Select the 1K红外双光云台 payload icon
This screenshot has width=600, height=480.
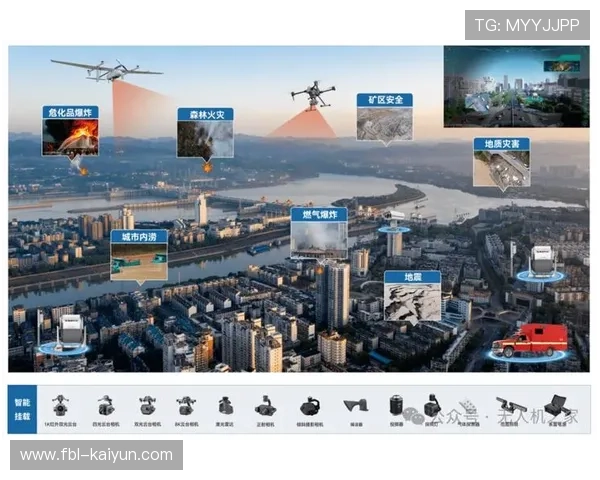point(61,407)
